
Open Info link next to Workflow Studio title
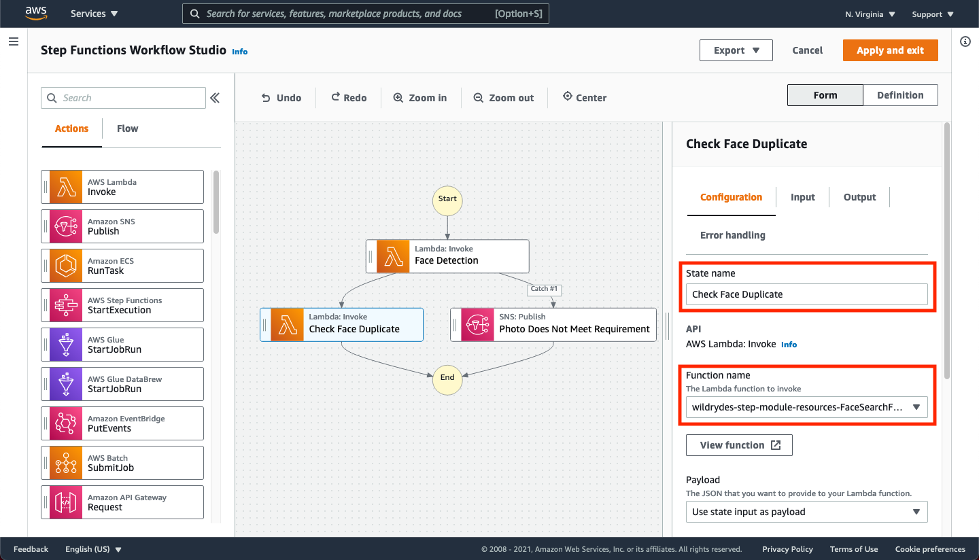click(x=239, y=52)
